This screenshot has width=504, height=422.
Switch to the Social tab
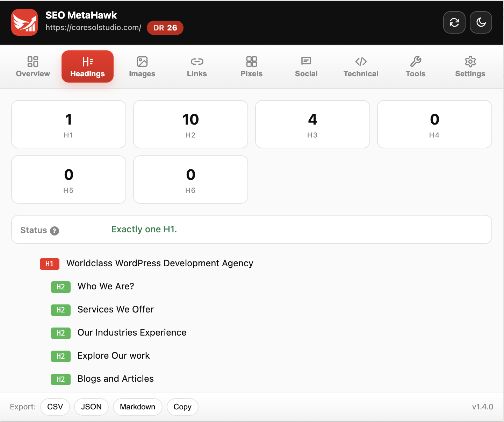[x=306, y=66]
